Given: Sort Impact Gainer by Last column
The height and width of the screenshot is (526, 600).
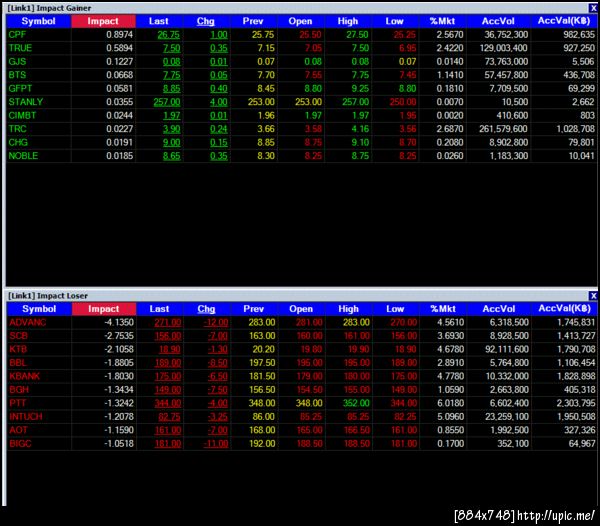Looking at the screenshot, I should point(159,21).
